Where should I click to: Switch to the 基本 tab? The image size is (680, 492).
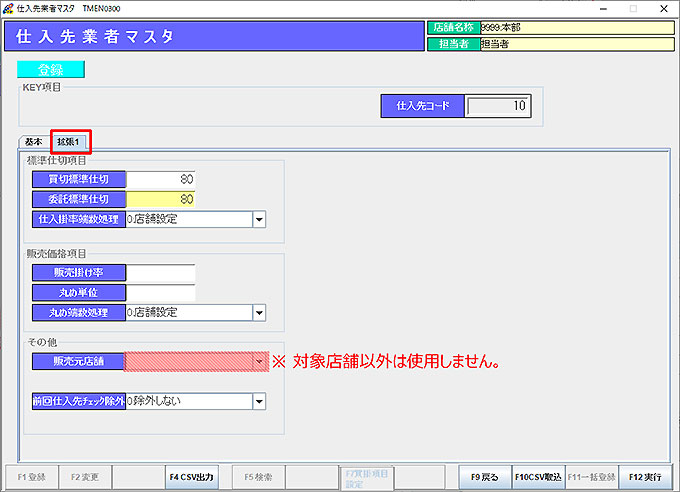tap(33, 142)
